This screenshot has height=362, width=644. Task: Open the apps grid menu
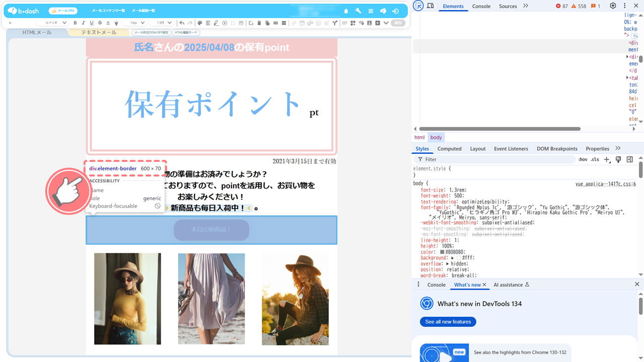[x=371, y=11]
